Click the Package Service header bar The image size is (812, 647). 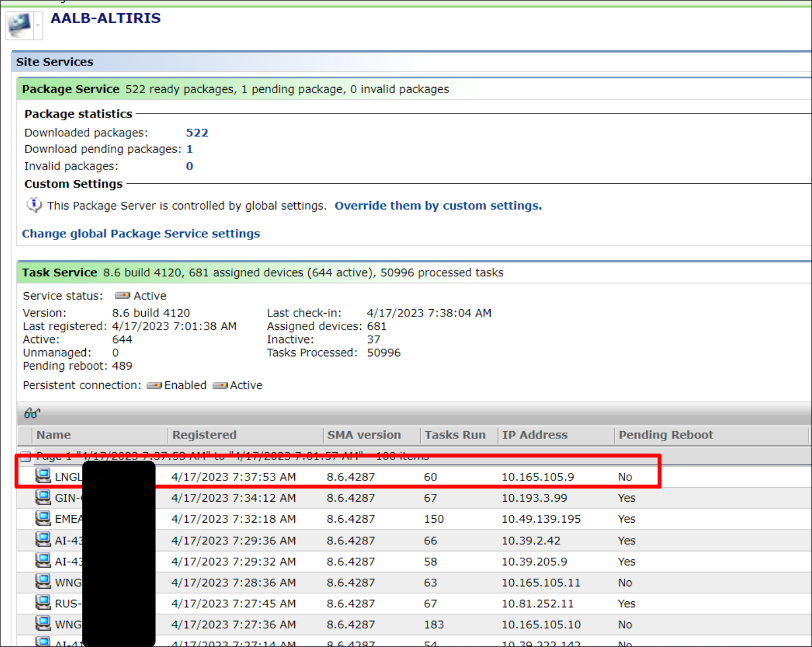pos(414,89)
